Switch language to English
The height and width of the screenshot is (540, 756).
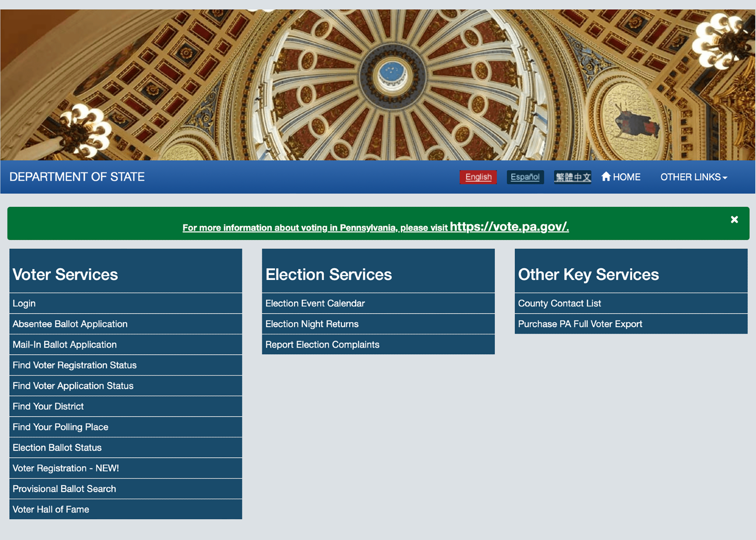pos(478,177)
